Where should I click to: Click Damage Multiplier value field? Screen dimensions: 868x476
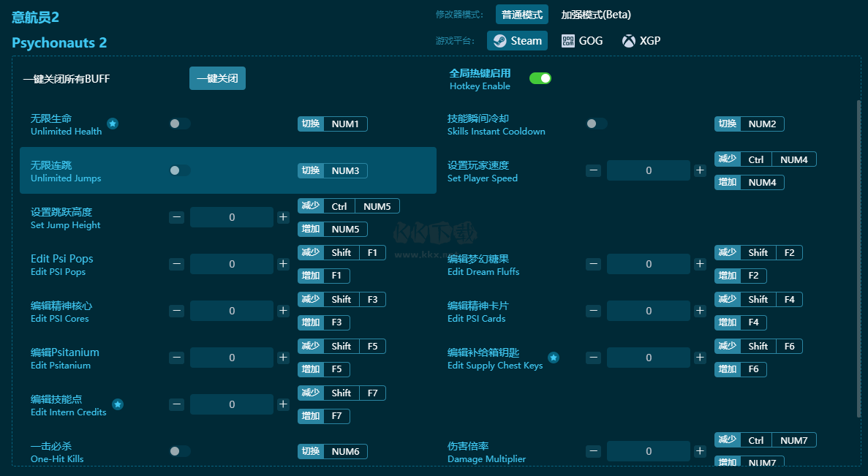point(649,451)
